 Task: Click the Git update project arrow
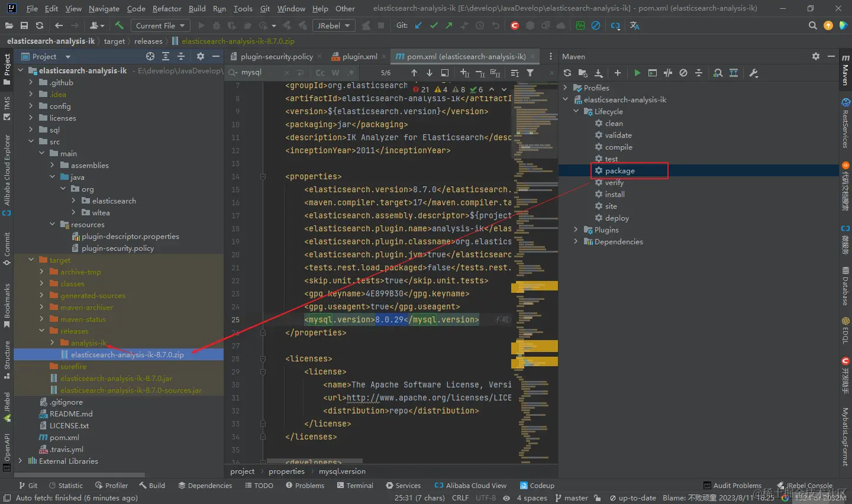(419, 25)
